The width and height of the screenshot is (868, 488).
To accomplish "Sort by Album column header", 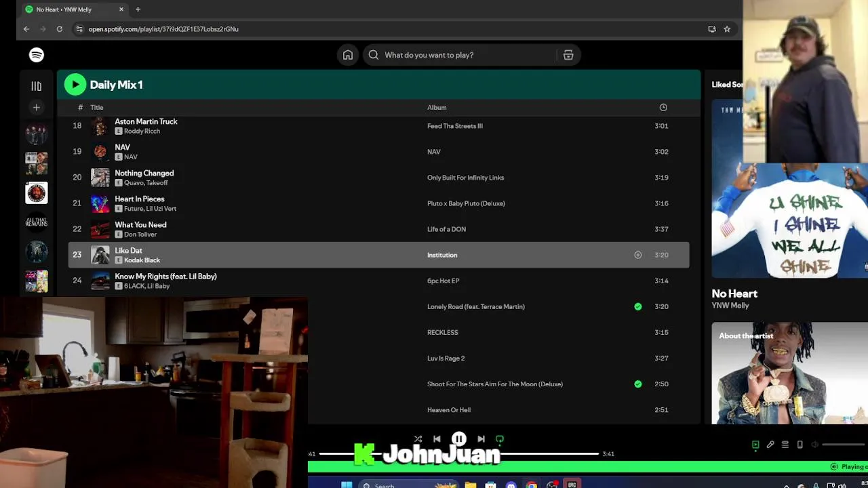I will click(x=437, y=107).
